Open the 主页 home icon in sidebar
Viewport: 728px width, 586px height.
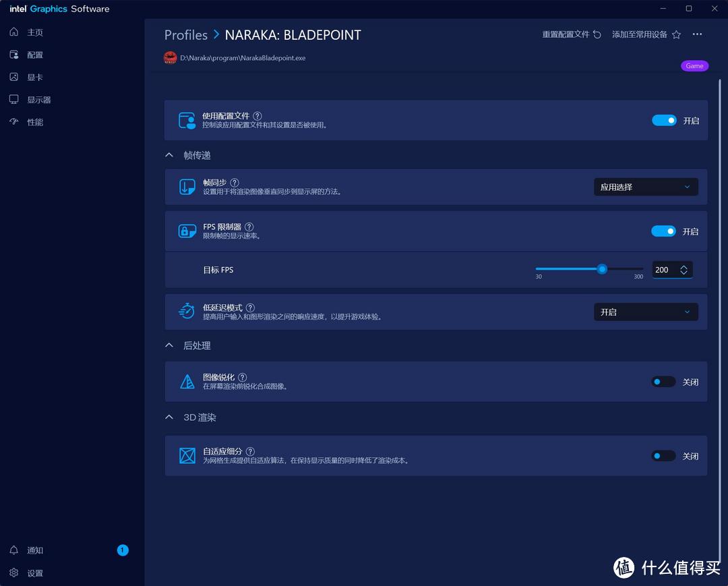click(x=14, y=32)
